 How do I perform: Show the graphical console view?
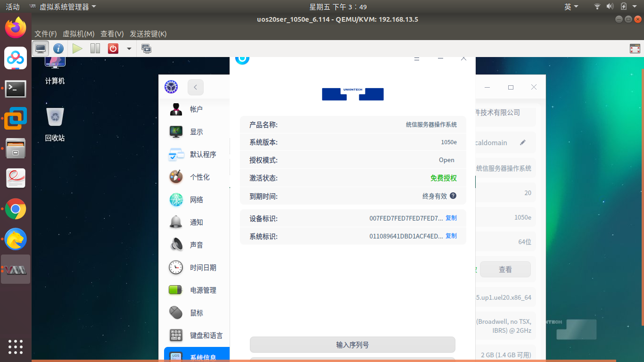coord(41,48)
